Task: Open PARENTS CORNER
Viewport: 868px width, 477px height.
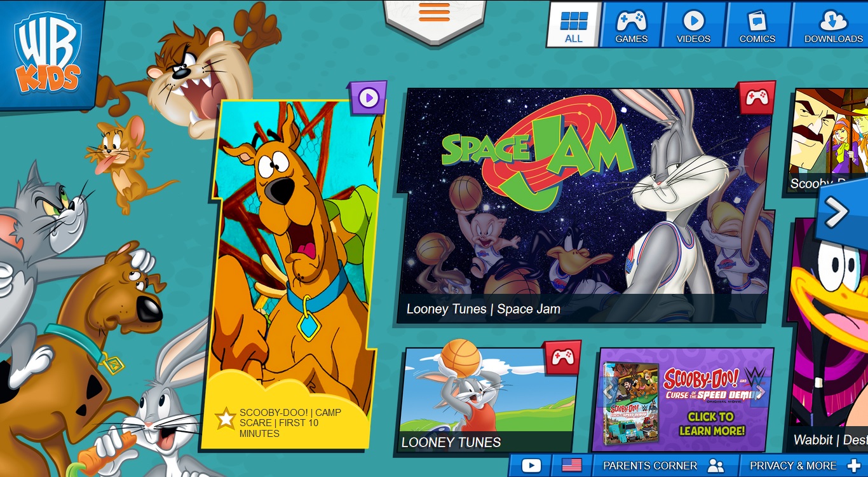Action: click(x=664, y=466)
